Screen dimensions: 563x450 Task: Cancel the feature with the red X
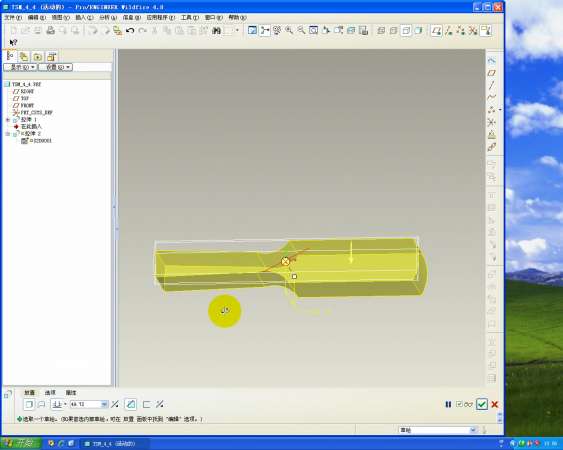(x=494, y=404)
